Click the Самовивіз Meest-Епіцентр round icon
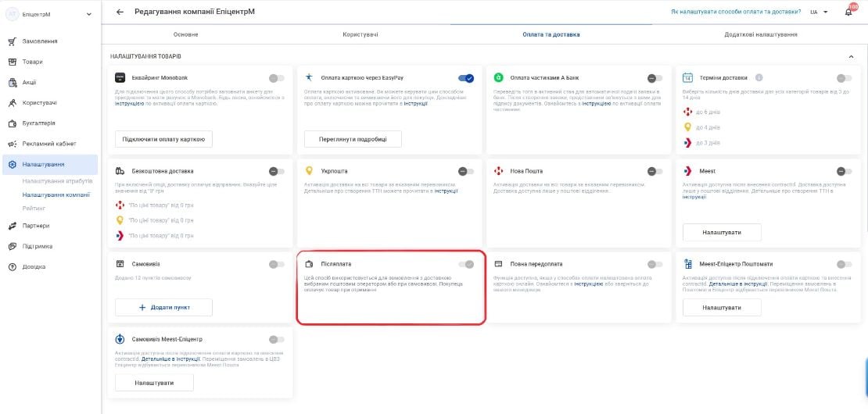Viewport: 868px width, 414px height. point(120,339)
